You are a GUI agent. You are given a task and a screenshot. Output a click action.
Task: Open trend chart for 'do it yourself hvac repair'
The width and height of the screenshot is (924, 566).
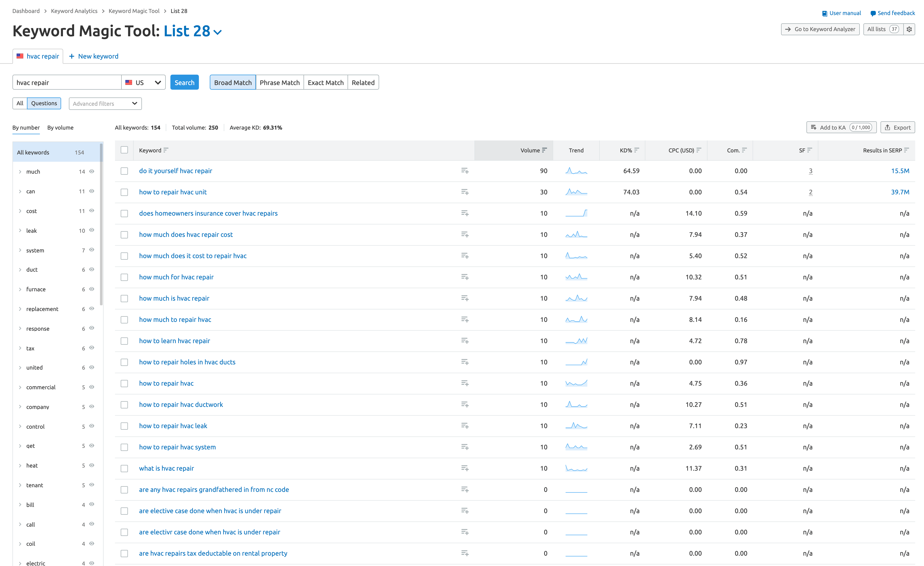click(576, 171)
